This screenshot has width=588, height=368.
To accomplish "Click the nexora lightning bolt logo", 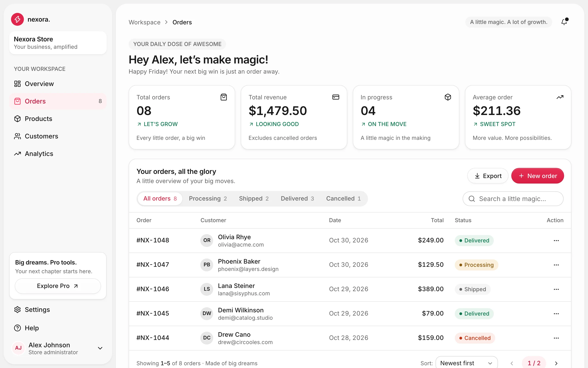I will [17, 19].
